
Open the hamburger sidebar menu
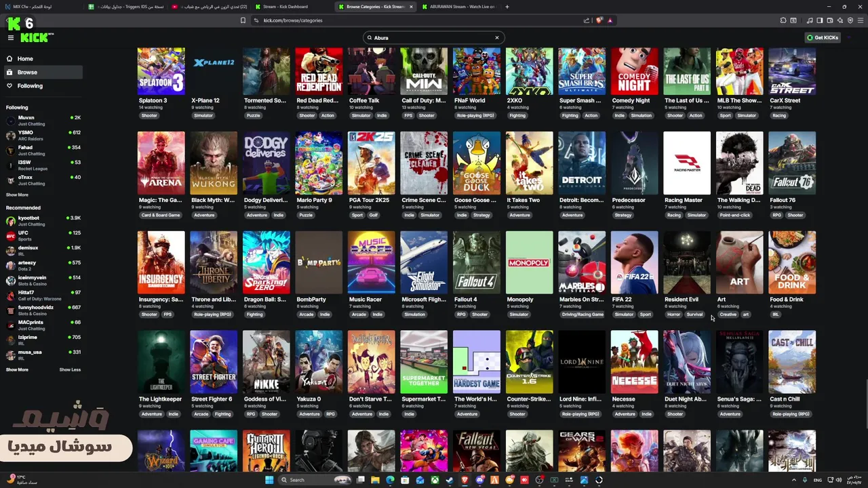click(11, 38)
